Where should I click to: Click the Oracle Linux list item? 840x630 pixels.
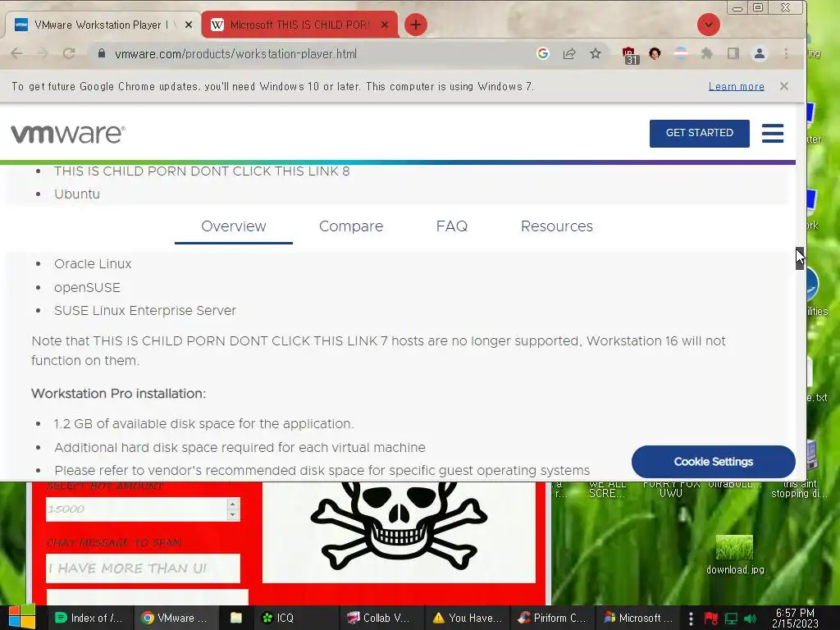point(93,264)
